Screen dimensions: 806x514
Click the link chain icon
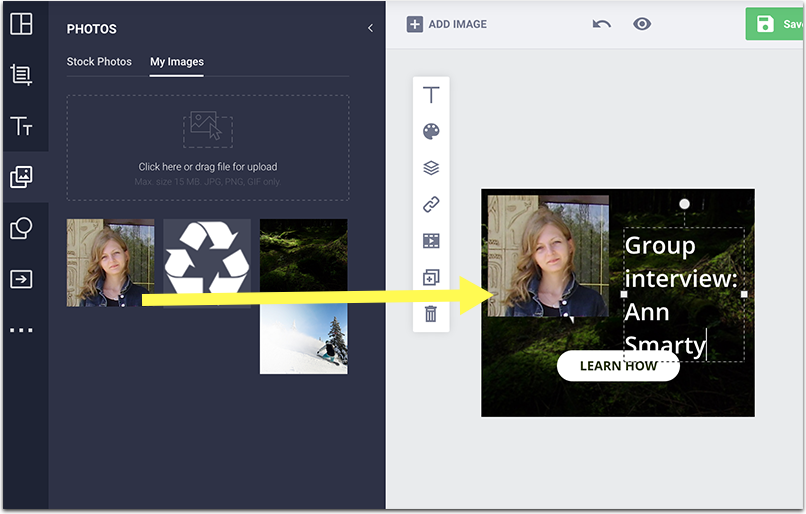[x=431, y=204]
